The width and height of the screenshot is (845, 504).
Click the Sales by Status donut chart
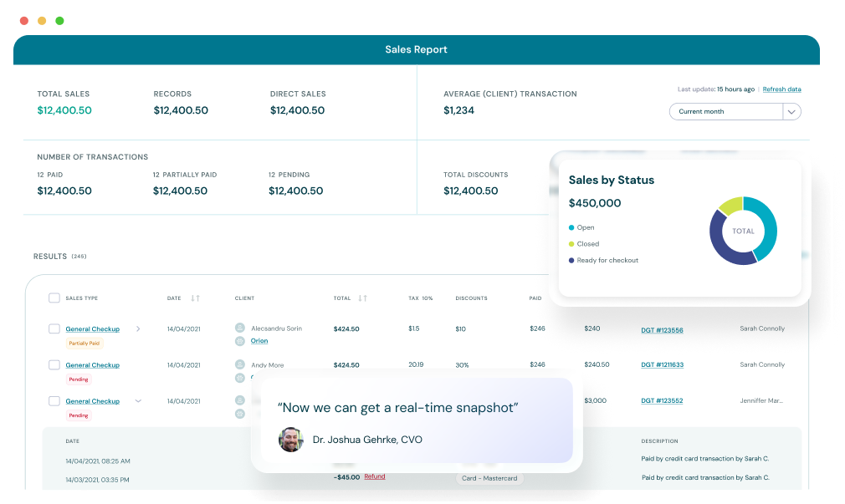tap(743, 231)
